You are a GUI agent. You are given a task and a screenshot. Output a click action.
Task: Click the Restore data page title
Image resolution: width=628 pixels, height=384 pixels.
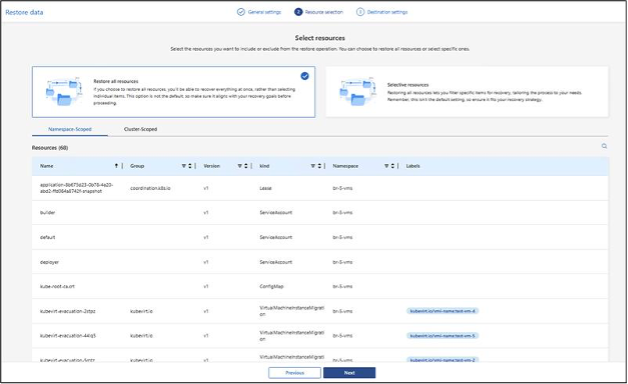(24, 12)
